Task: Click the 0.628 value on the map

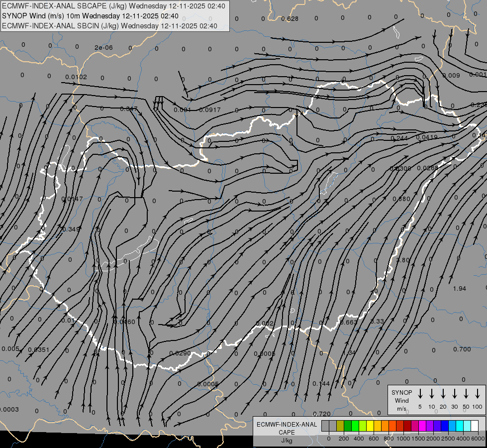Action: [x=290, y=18]
